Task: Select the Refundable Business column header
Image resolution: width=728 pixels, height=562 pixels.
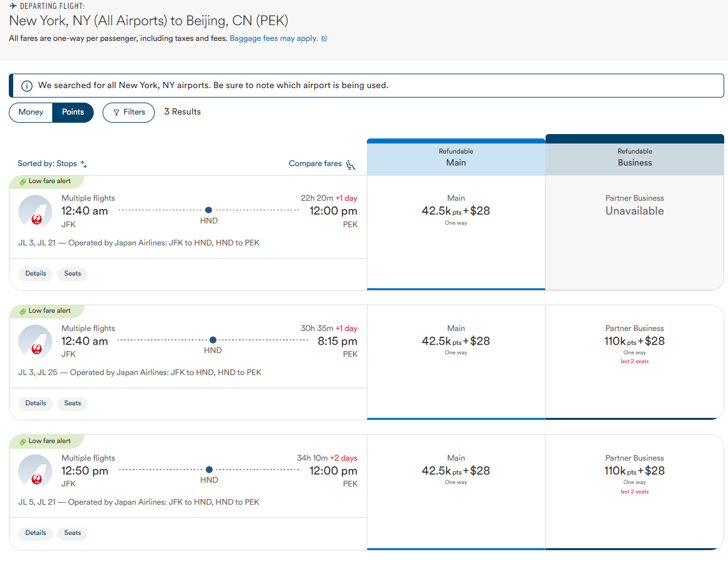Action: point(634,157)
